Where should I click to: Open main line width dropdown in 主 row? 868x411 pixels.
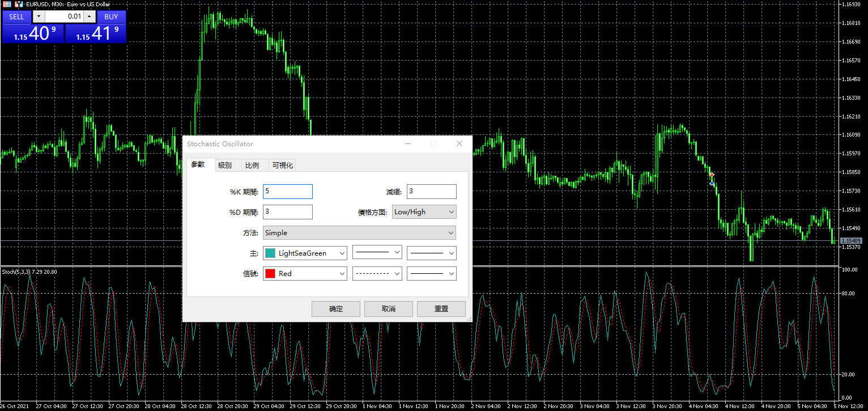431,253
